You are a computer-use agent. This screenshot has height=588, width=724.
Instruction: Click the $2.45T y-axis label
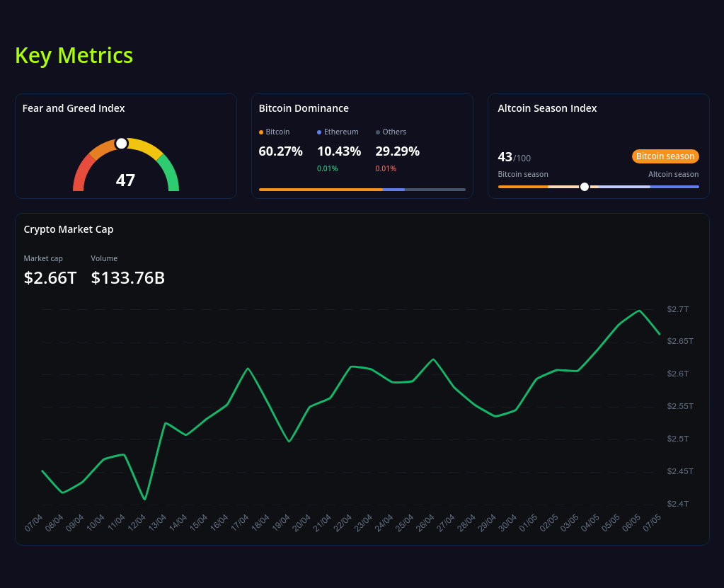tap(679, 471)
